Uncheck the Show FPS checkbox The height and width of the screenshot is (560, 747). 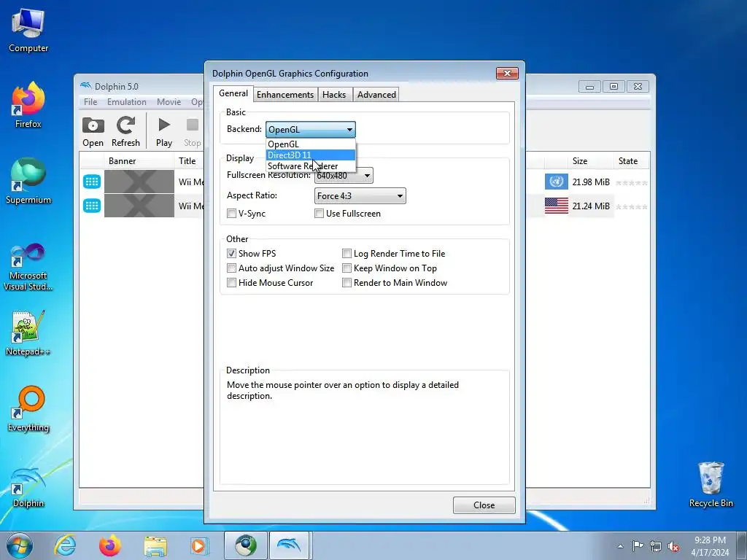point(231,253)
